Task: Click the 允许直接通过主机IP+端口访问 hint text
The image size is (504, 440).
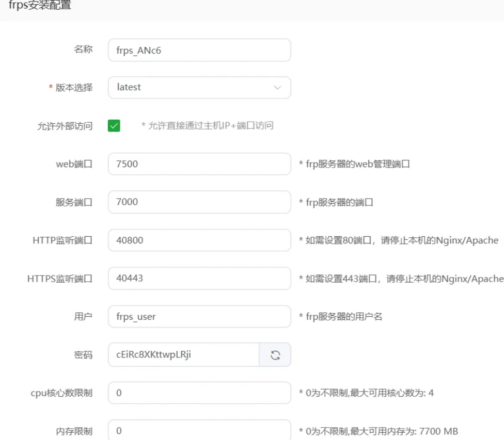Action: tap(207, 126)
